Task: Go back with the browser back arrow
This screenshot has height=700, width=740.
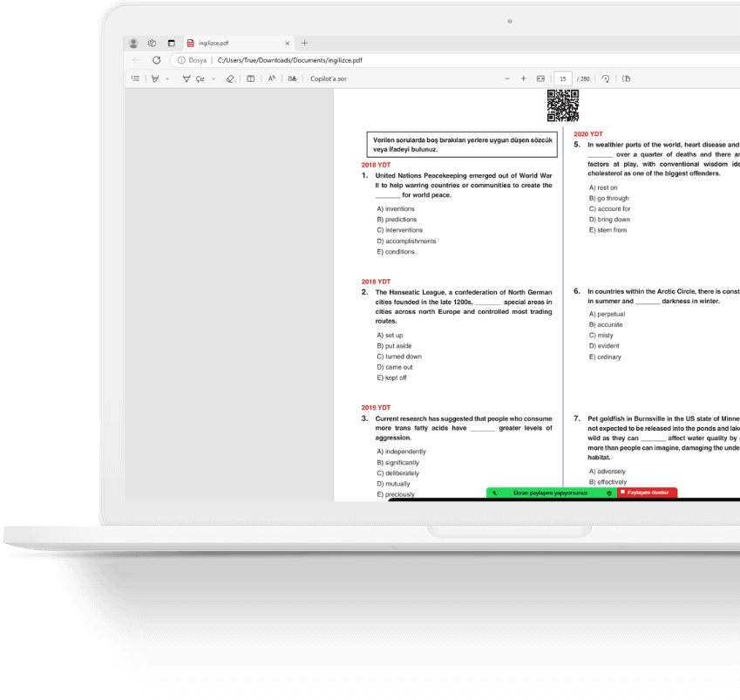Action: click(136, 60)
